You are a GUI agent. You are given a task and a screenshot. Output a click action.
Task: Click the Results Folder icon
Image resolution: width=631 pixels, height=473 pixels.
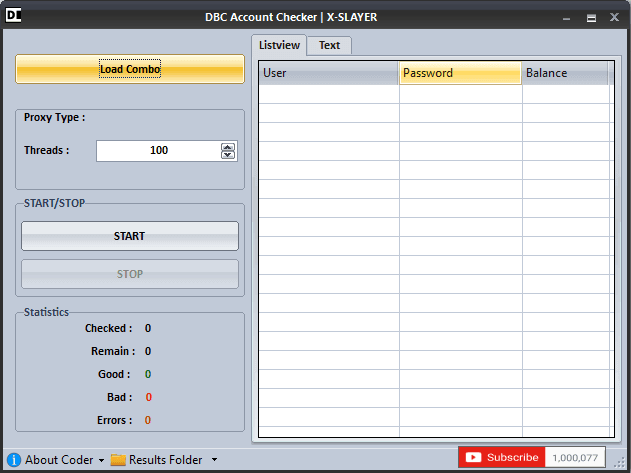tap(118, 459)
